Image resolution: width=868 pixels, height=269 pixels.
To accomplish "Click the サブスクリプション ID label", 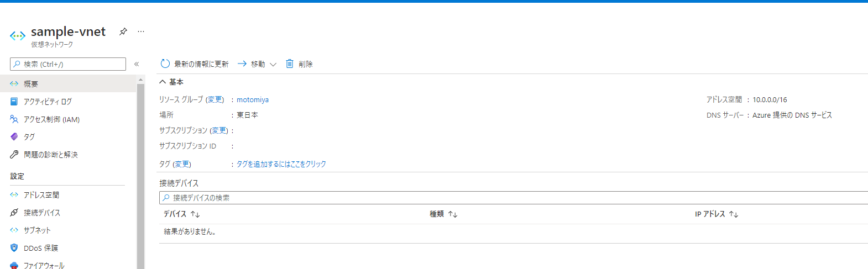I will coord(187,146).
